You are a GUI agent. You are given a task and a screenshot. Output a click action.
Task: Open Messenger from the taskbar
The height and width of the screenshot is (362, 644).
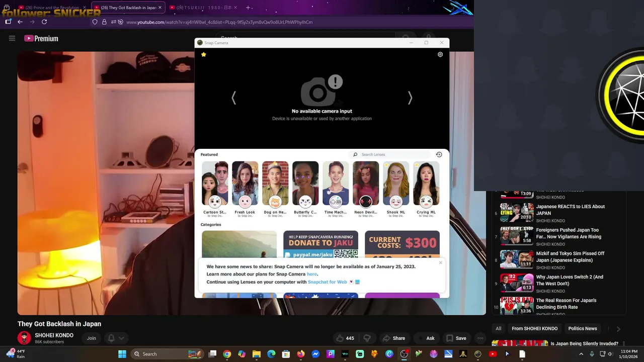click(315, 354)
